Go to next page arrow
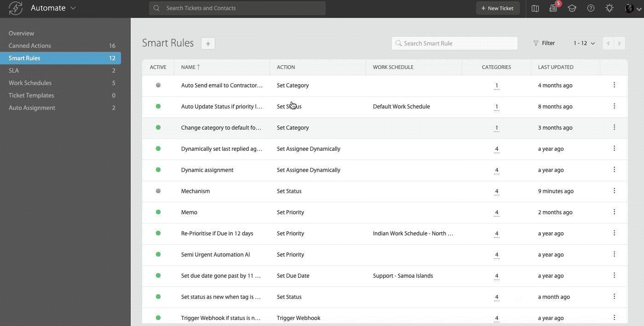Viewport: 644px width, 326px height. [620, 43]
